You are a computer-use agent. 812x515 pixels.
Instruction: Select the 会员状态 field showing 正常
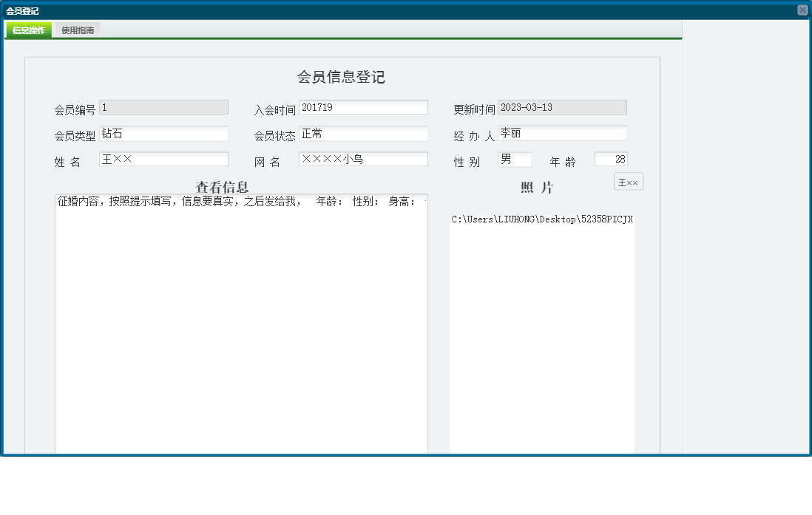[x=363, y=133]
